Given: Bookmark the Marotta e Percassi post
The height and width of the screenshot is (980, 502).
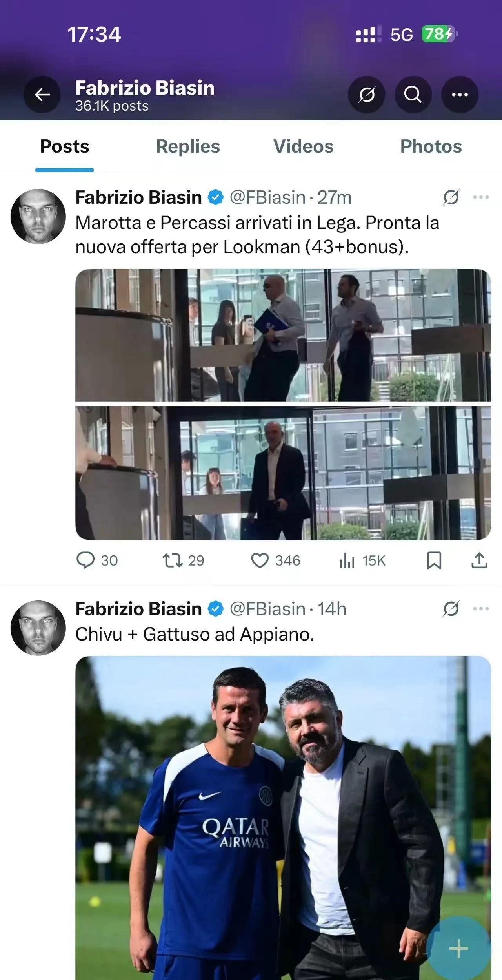Looking at the screenshot, I should [x=434, y=560].
